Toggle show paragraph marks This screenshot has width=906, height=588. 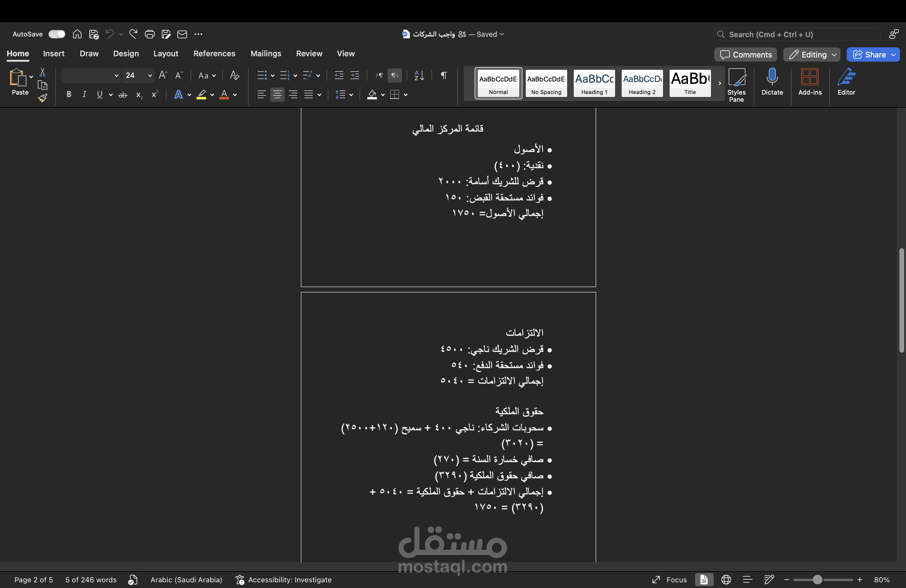coord(444,75)
